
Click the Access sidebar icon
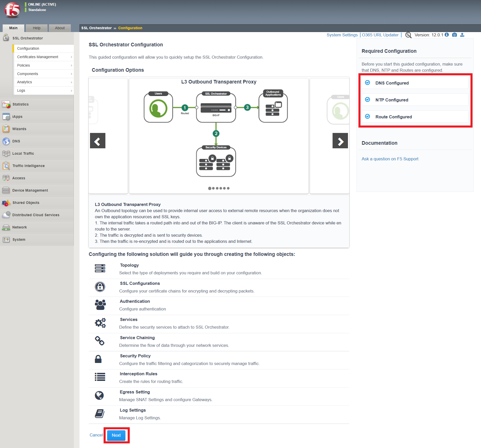[6, 178]
